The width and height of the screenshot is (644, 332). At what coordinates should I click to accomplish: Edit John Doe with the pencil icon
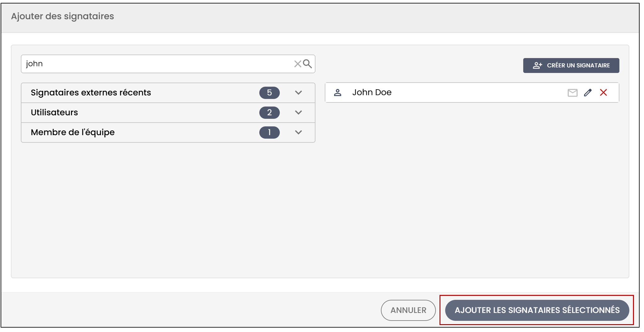pos(588,92)
